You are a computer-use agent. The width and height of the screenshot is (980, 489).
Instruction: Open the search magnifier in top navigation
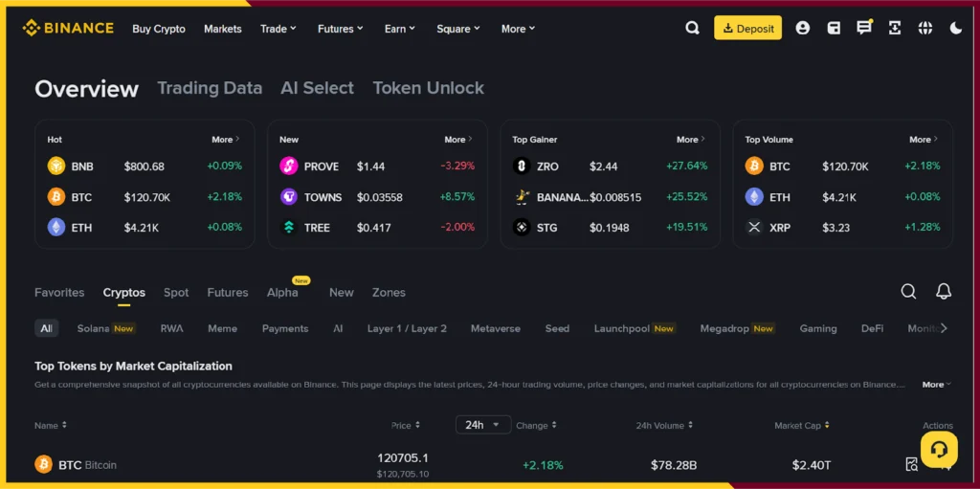pyautogui.click(x=693, y=28)
